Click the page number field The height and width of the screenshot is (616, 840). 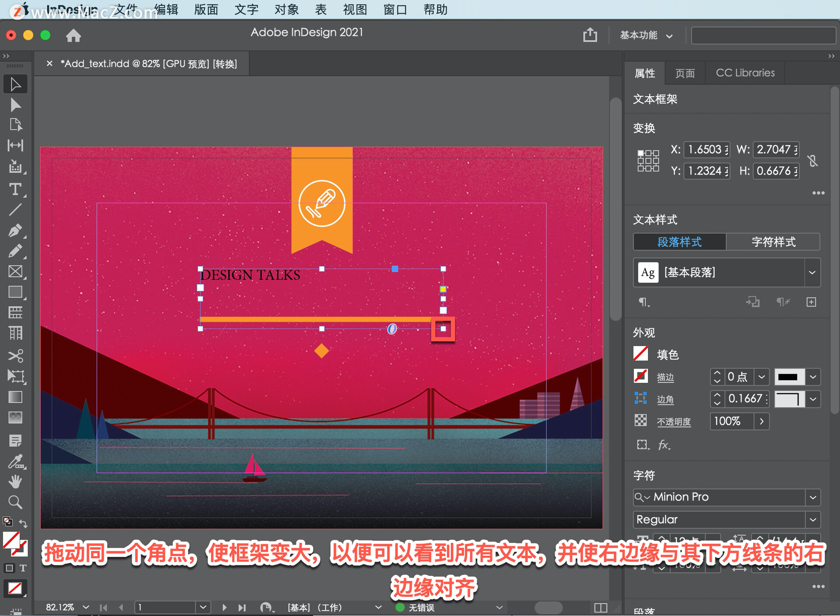click(x=165, y=607)
